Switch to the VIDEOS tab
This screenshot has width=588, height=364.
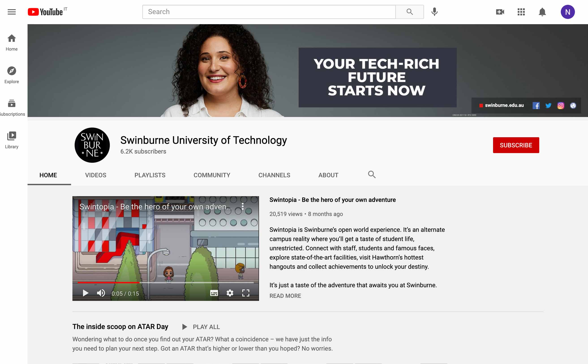pos(96,175)
